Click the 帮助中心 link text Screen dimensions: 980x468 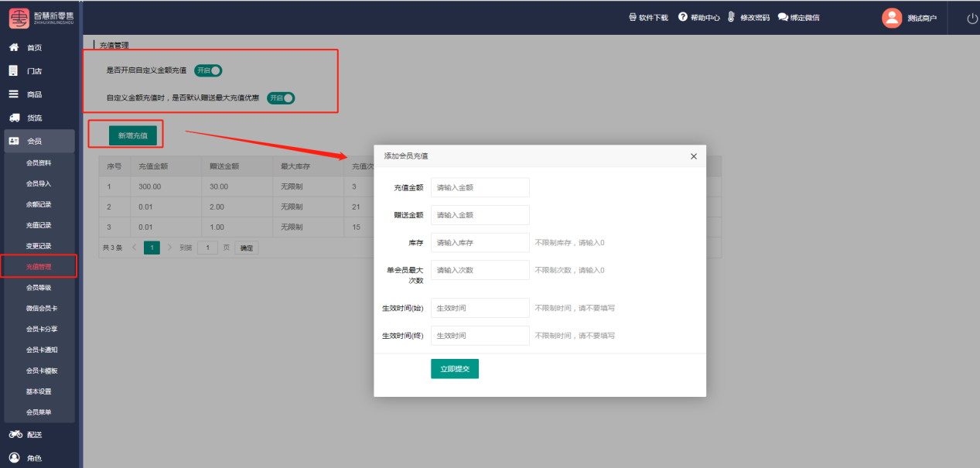pyautogui.click(x=705, y=18)
